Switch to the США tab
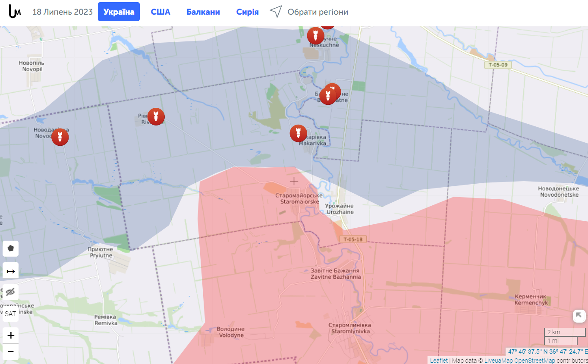 click(x=160, y=12)
